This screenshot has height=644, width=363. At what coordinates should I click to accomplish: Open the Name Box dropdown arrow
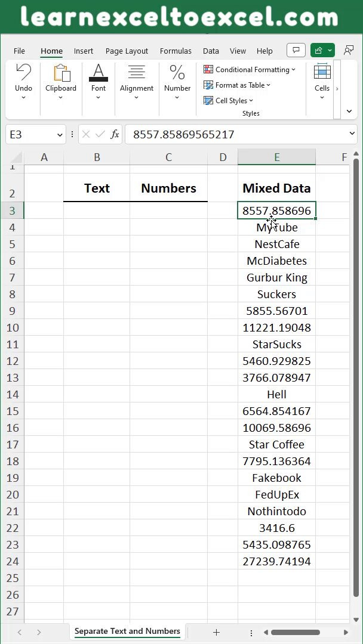point(60,135)
